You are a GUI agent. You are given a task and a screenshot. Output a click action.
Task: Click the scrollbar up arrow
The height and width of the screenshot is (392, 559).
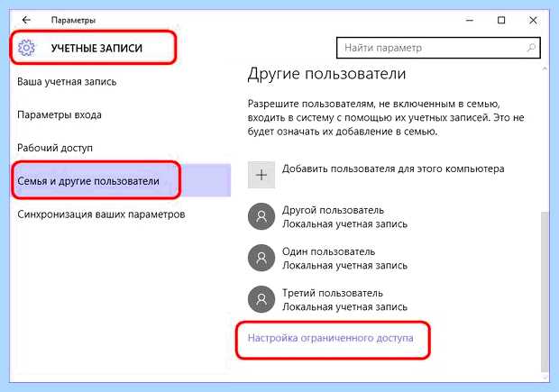tap(544, 68)
